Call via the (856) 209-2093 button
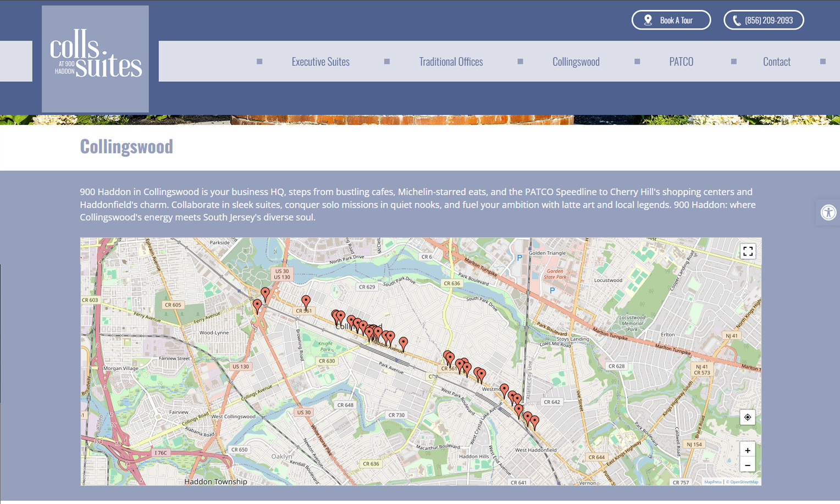 pos(763,20)
